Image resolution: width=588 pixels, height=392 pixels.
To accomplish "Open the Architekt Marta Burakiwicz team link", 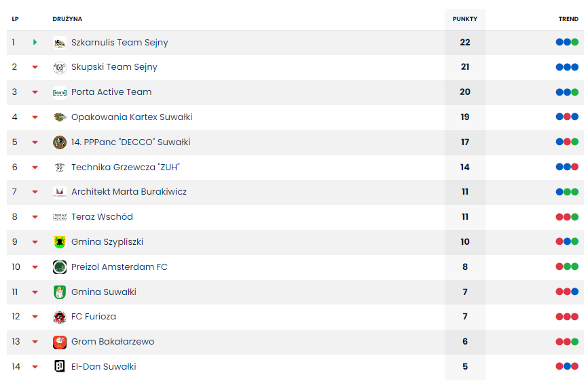I will coord(129,192).
